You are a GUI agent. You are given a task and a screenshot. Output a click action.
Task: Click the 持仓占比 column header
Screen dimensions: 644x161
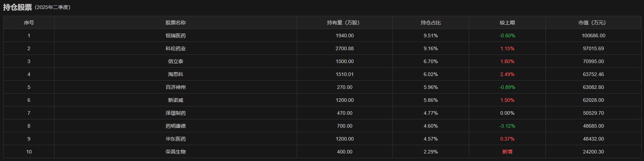point(431,23)
